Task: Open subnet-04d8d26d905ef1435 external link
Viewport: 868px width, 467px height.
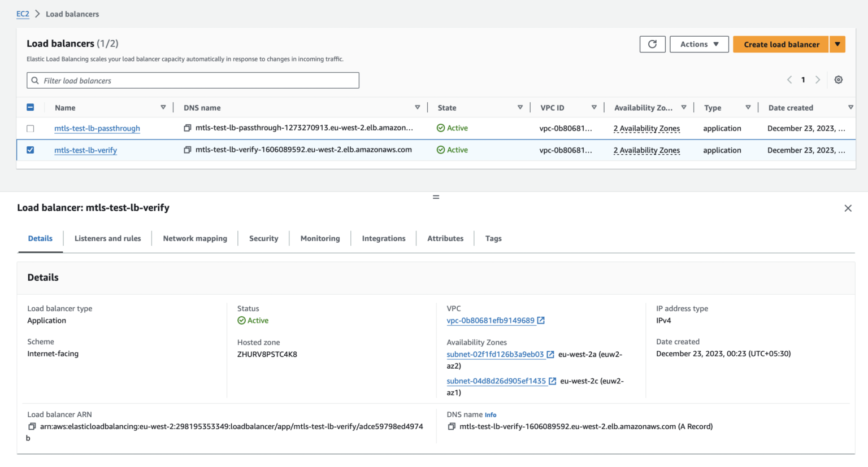Action: coord(552,381)
